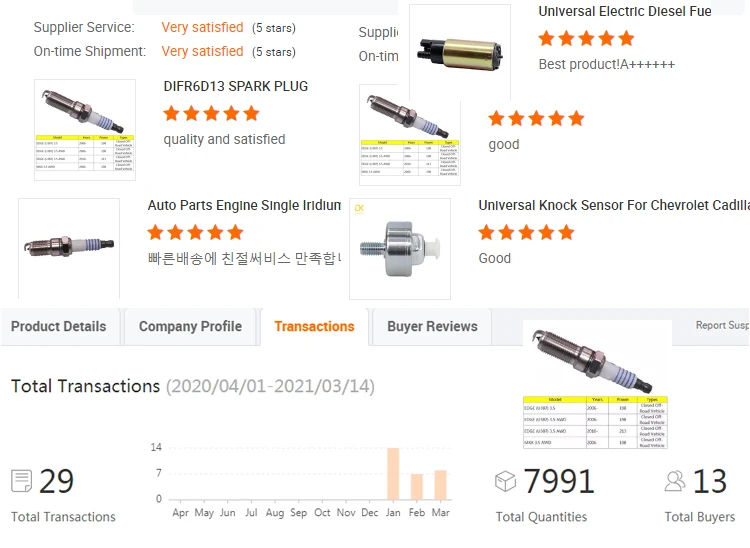This screenshot has height=548, width=750.
Task: Click the January bar in transactions chart
Action: click(x=393, y=474)
